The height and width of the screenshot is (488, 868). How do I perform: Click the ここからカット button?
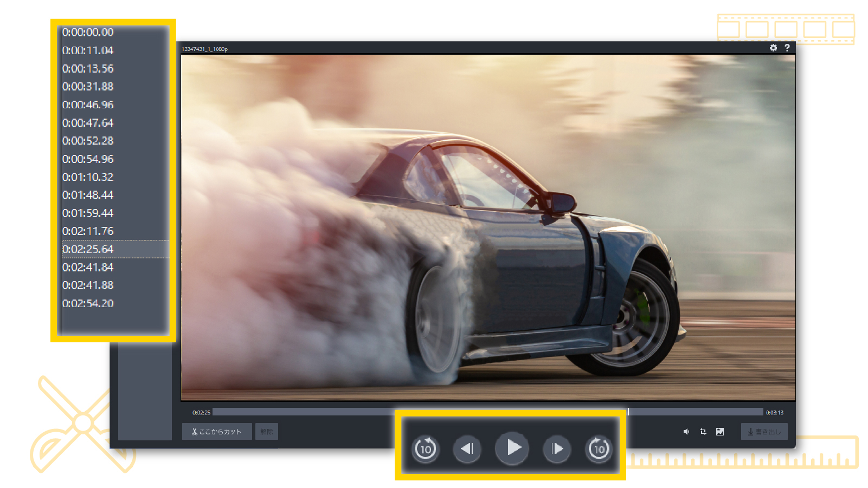pyautogui.click(x=217, y=432)
